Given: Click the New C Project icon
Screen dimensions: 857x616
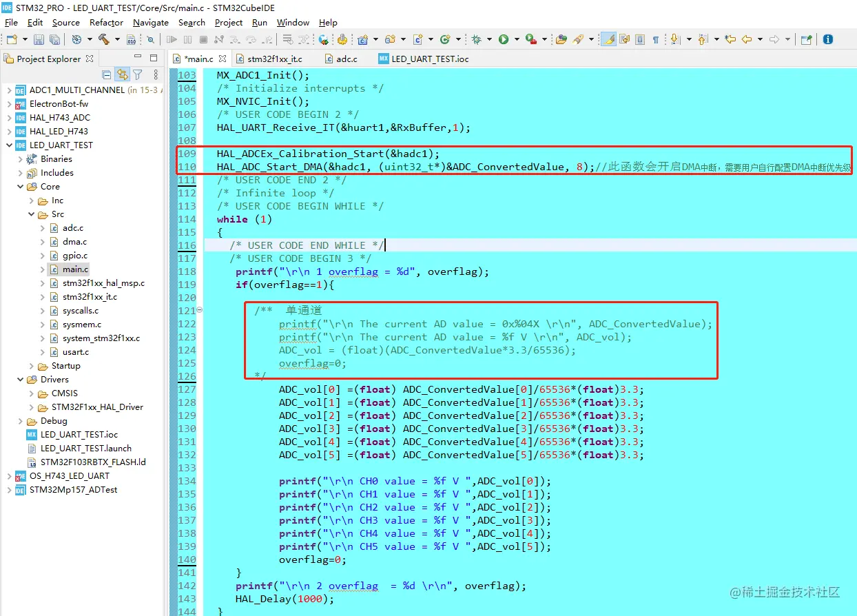Looking at the screenshot, I should pyautogui.click(x=362, y=39).
